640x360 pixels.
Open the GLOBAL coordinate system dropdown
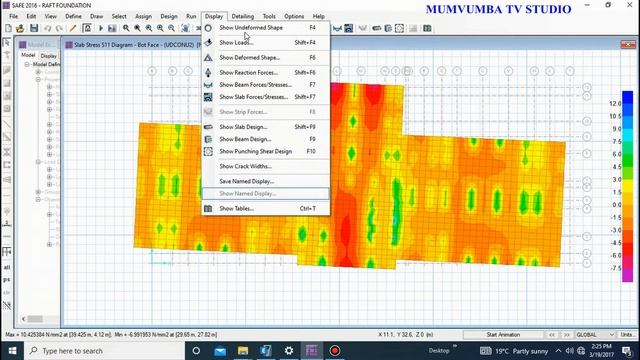click(595, 335)
